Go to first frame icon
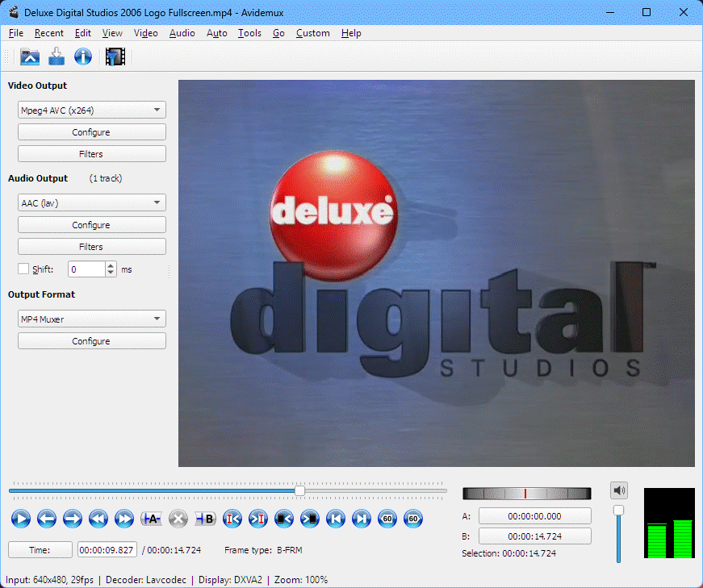Viewport: 703px width, 588px height. click(x=336, y=519)
